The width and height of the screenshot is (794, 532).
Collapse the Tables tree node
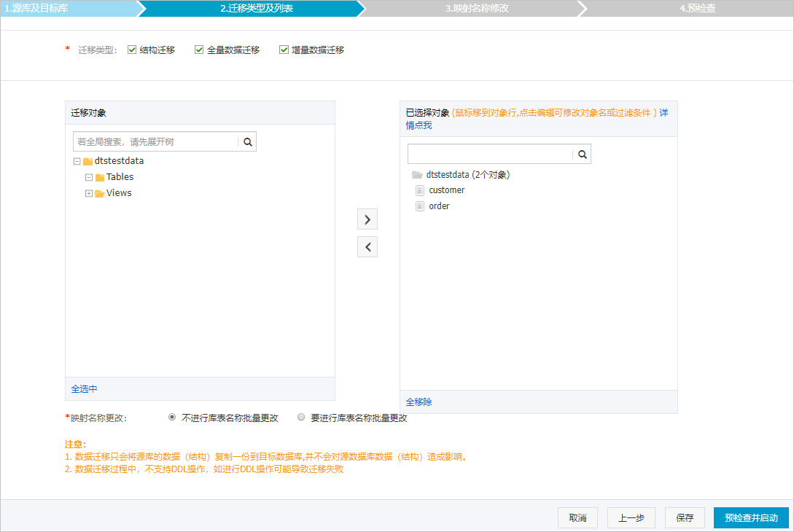(89, 177)
